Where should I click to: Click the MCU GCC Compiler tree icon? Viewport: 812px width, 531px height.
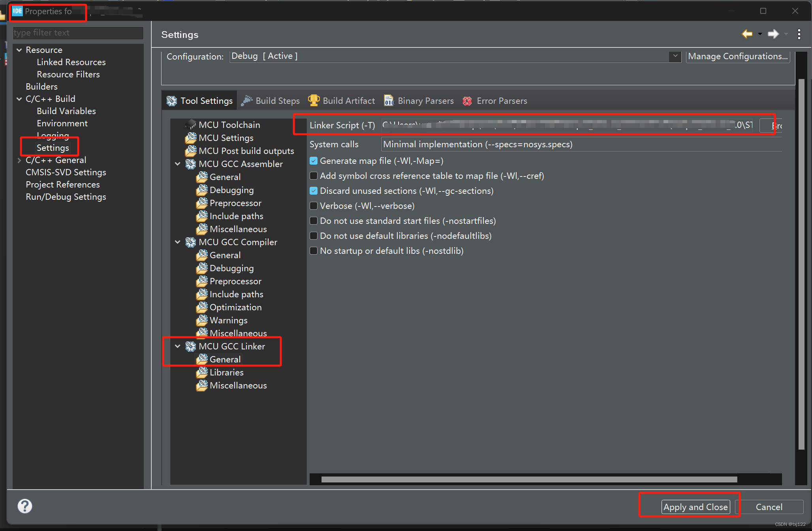[191, 242]
